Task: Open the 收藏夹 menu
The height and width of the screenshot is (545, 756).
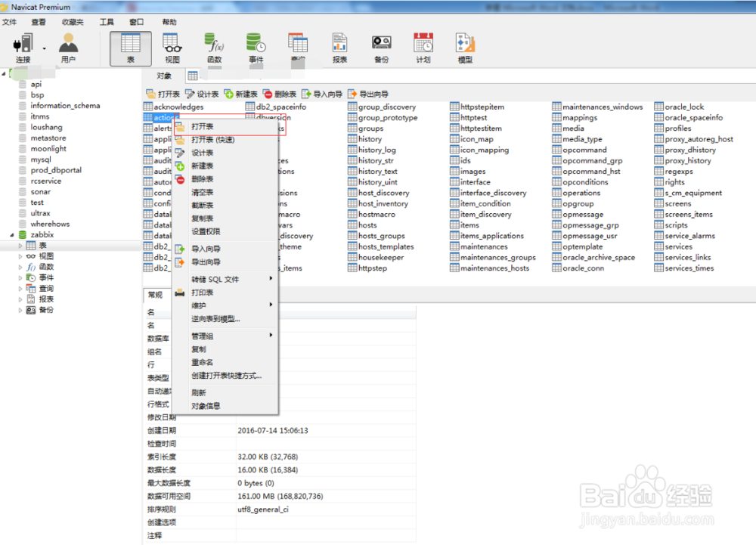Action: click(x=73, y=22)
